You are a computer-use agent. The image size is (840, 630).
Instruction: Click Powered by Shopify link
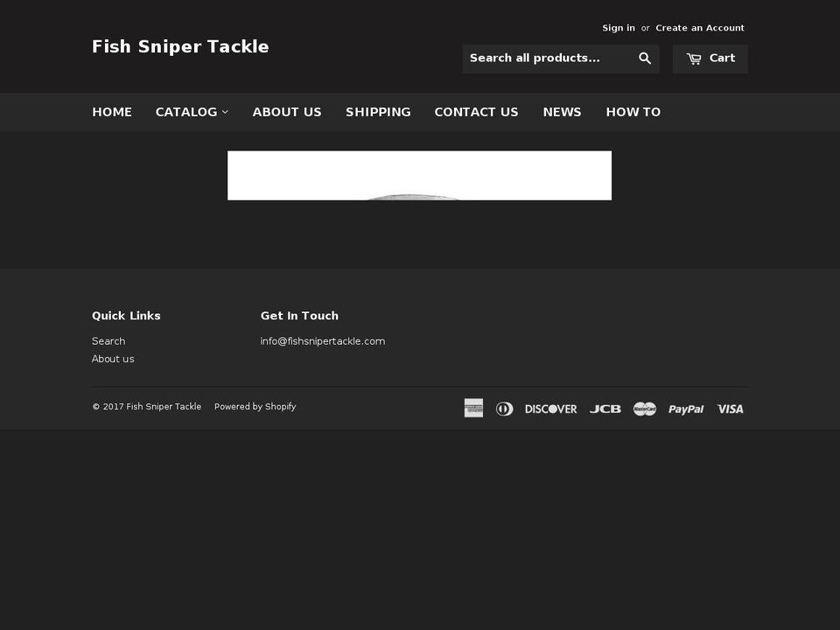pyautogui.click(x=255, y=407)
